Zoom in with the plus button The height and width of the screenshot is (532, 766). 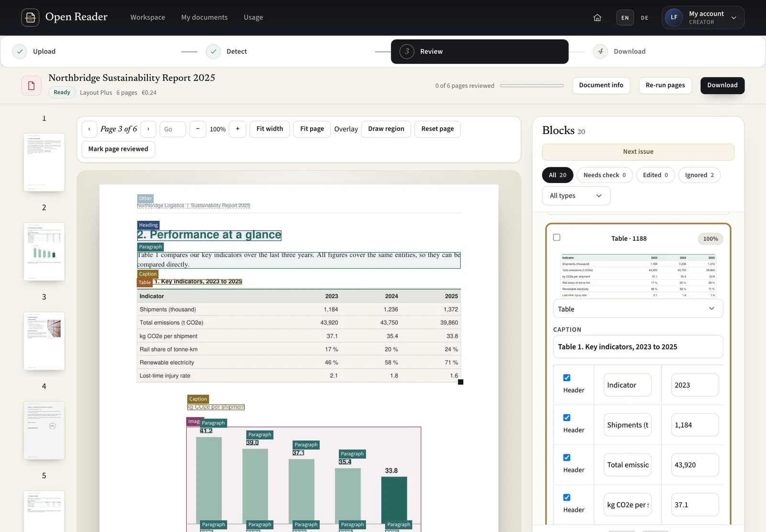(x=237, y=129)
